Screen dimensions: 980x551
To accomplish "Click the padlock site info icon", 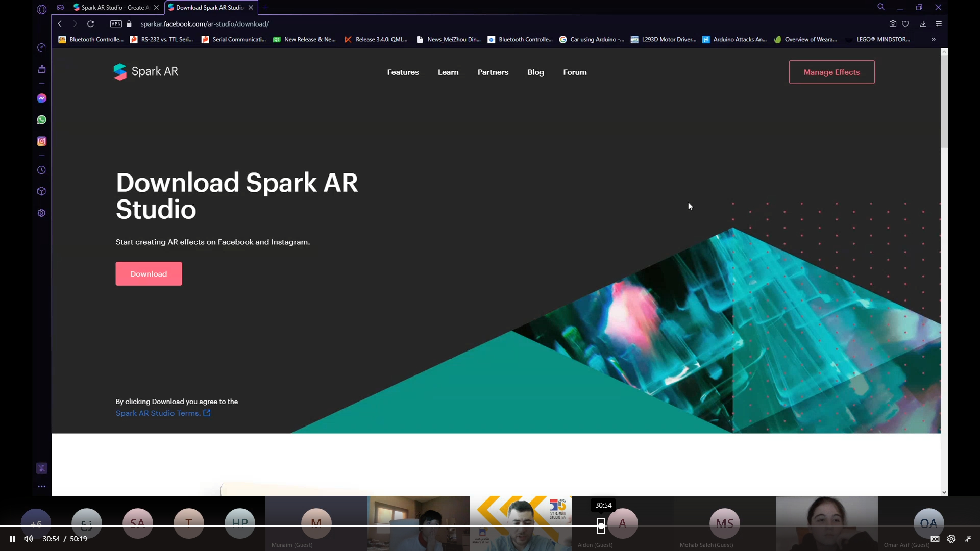I will pyautogui.click(x=129, y=24).
